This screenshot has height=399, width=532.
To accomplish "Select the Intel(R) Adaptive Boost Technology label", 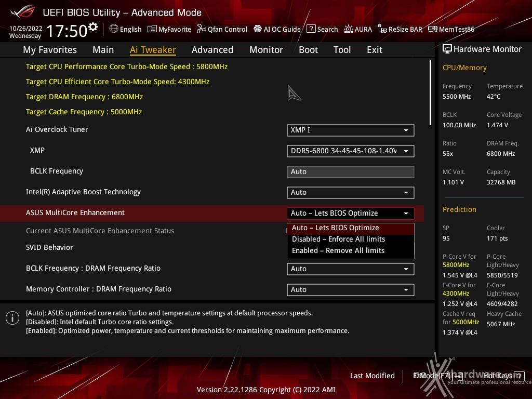I will pos(83,192).
